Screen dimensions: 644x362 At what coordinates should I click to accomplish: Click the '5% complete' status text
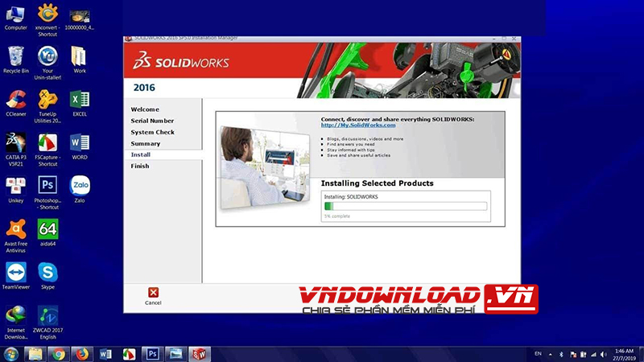tap(336, 216)
